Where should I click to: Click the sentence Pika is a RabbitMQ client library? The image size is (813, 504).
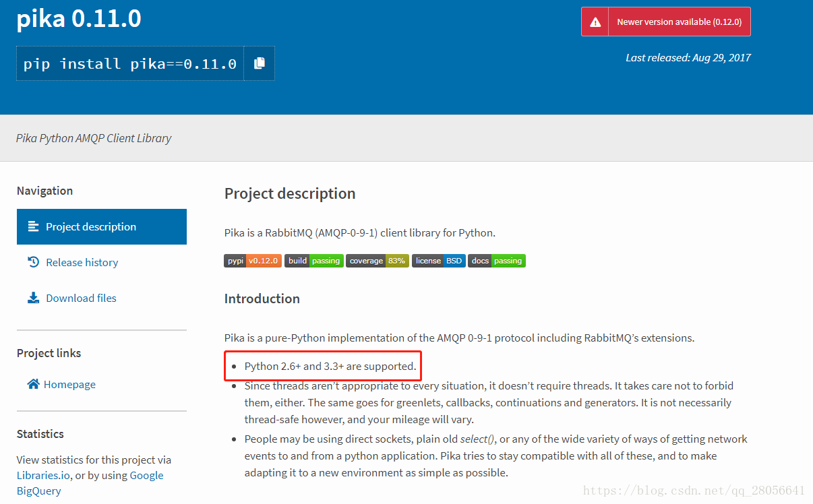360,233
